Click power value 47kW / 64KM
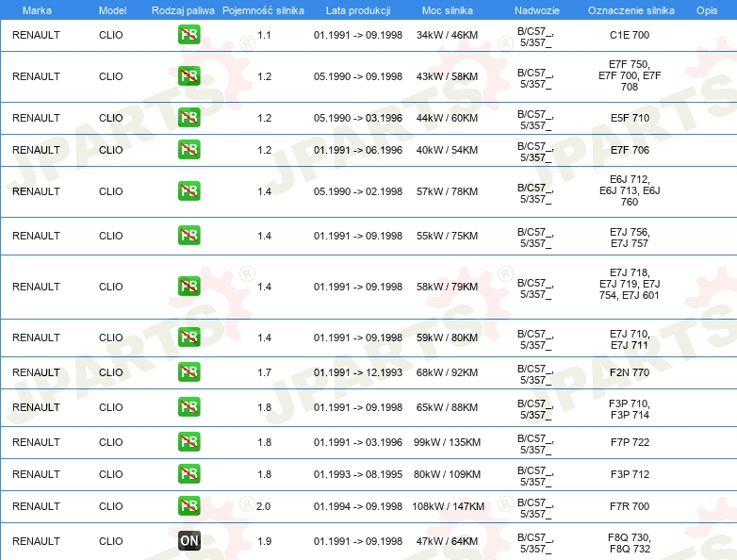Viewport: 737px width, 560px height. (x=447, y=541)
